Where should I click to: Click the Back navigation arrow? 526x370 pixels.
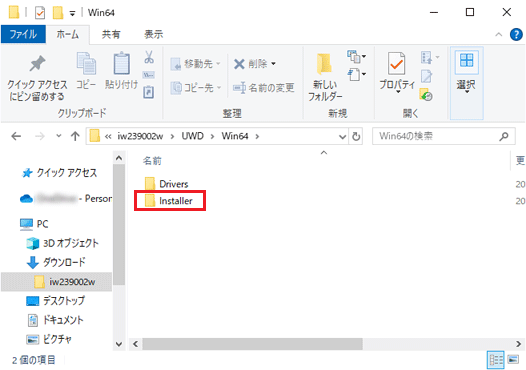point(16,136)
